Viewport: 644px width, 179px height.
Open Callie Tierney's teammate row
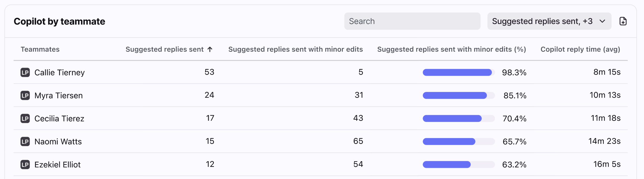click(x=59, y=73)
